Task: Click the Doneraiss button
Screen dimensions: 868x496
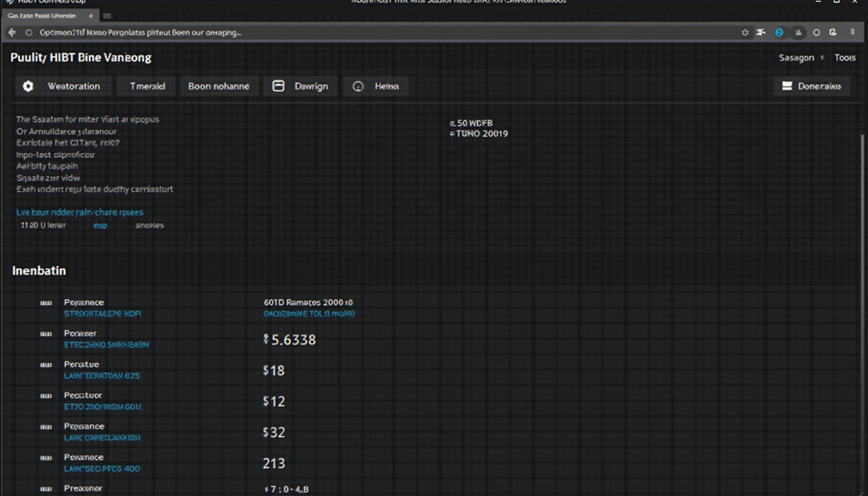Action: point(812,86)
